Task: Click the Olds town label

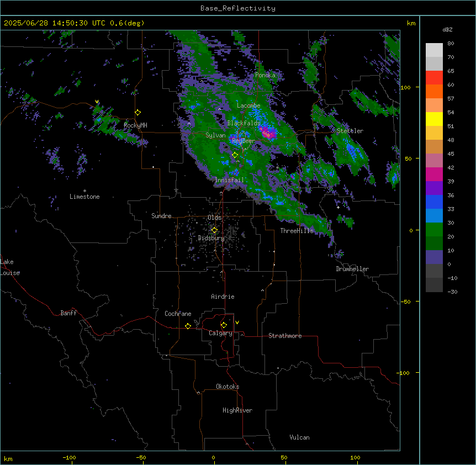Action: [214, 218]
